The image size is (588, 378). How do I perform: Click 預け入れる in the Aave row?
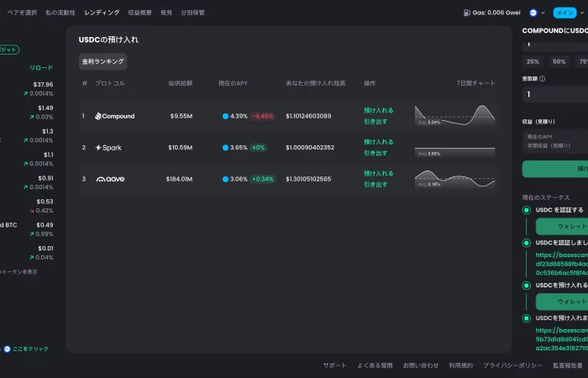click(378, 173)
